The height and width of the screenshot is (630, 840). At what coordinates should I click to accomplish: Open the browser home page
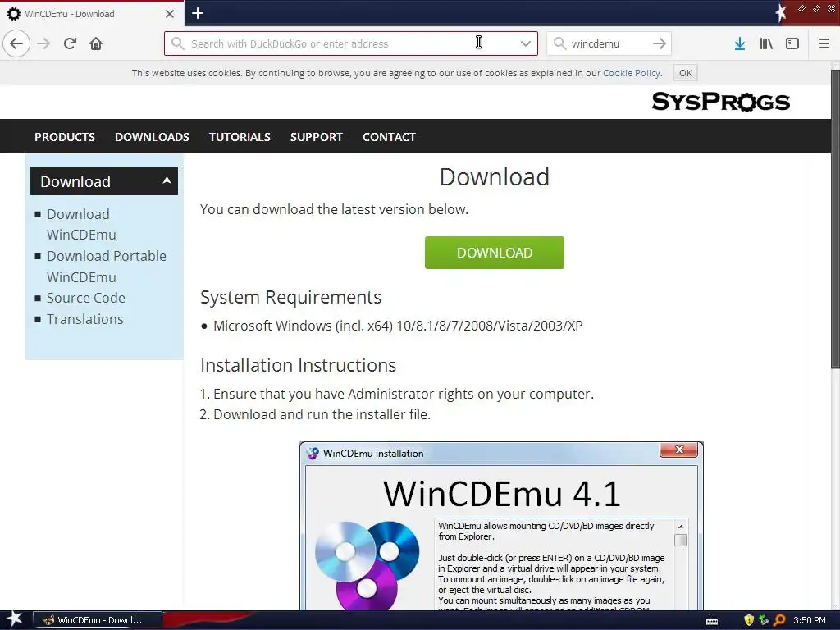96,43
